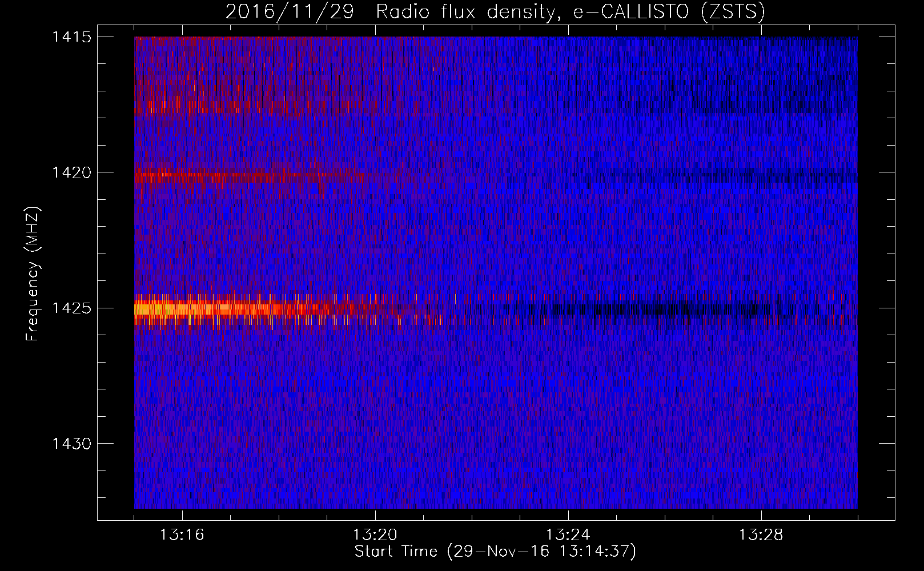This screenshot has height=571, width=924.
Task: Click the 1420 frequency tick label
Action: [71, 172]
